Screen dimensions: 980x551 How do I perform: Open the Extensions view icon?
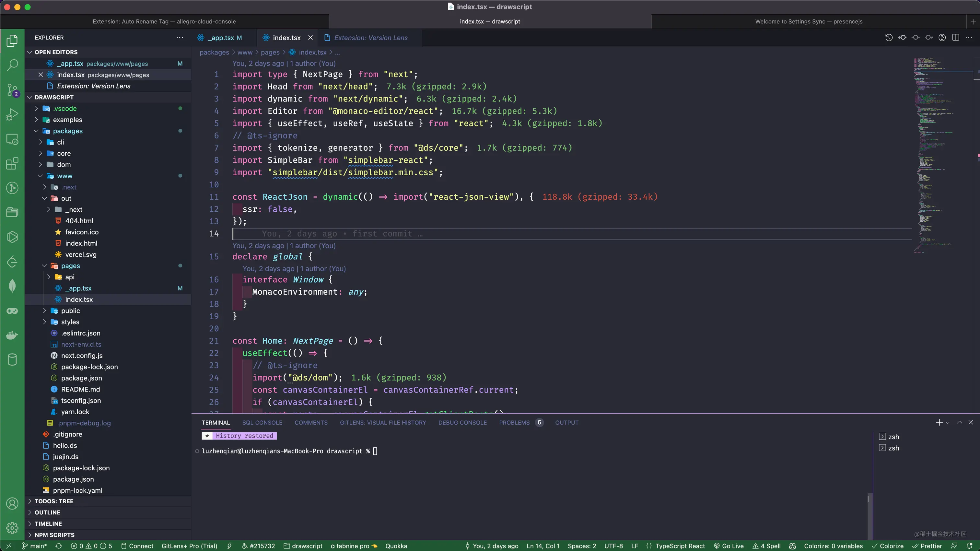click(x=12, y=164)
